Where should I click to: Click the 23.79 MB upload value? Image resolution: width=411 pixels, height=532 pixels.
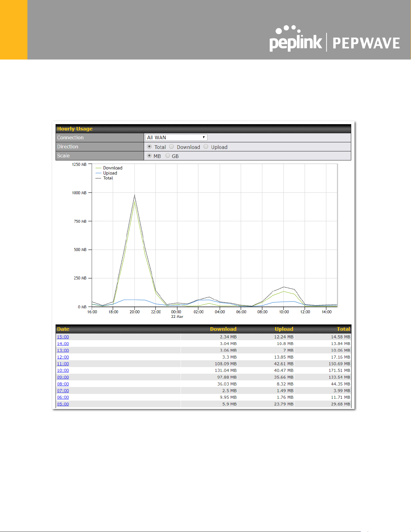click(x=284, y=404)
